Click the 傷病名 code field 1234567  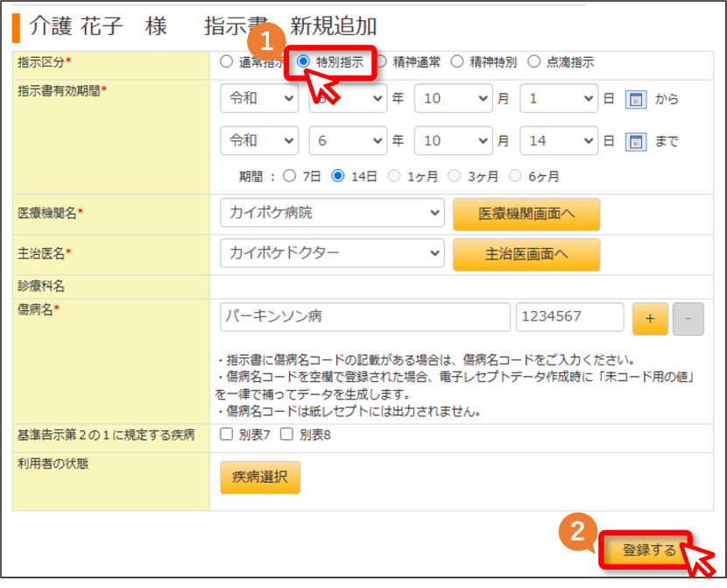[569, 317]
